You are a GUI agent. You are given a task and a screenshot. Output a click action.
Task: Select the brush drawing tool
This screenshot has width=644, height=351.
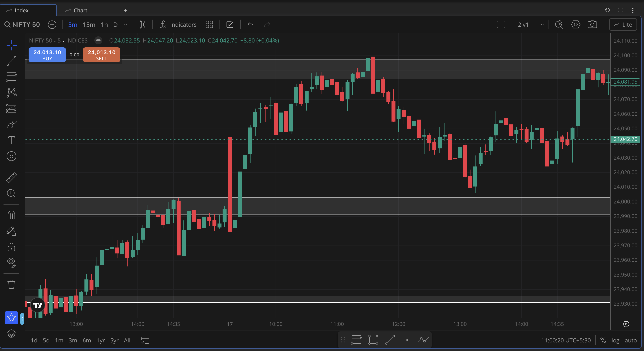point(11,124)
